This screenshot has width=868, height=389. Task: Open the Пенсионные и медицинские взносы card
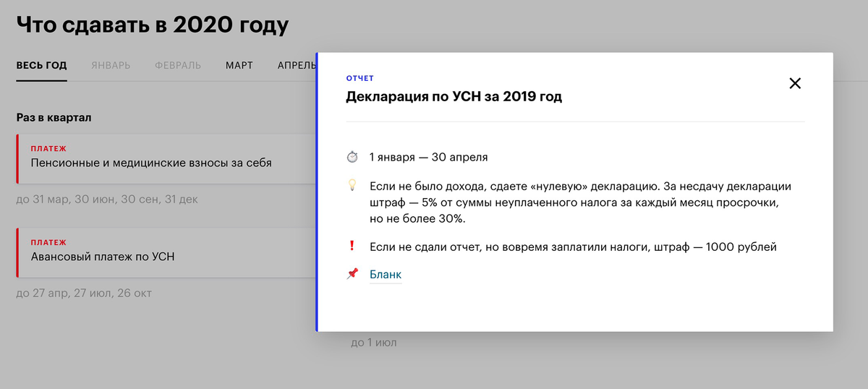[166, 158]
